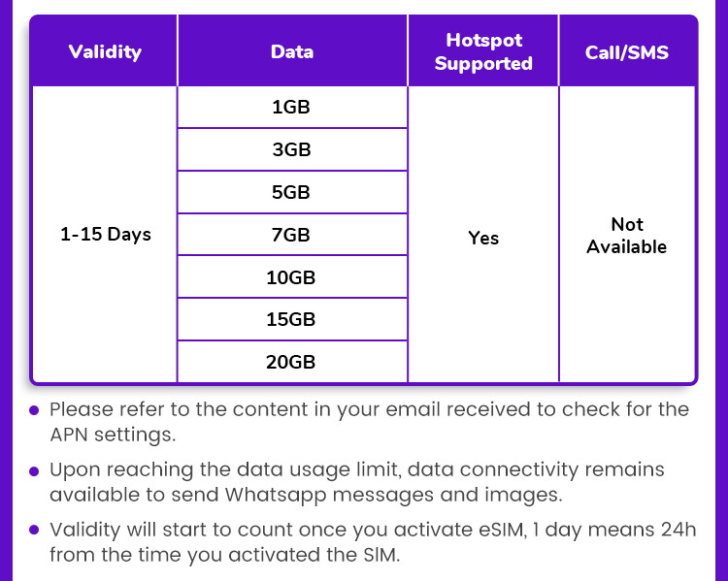
Task: Click the Data column header
Action: click(292, 51)
